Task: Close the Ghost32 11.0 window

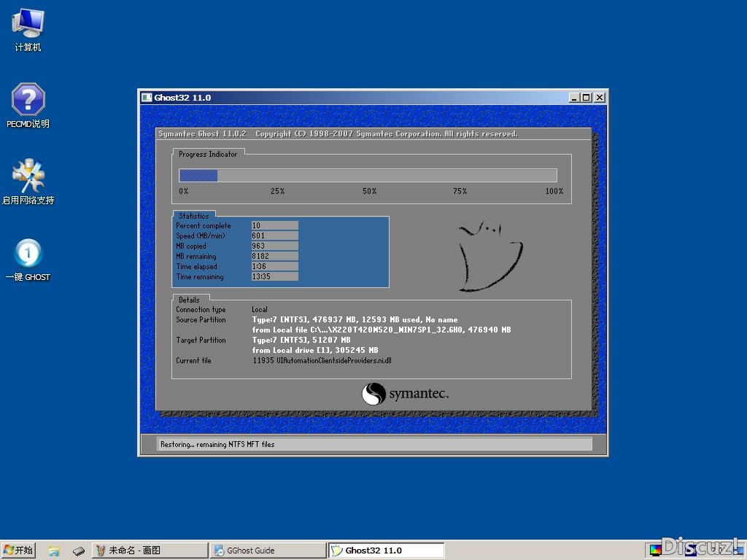Action: (600, 98)
